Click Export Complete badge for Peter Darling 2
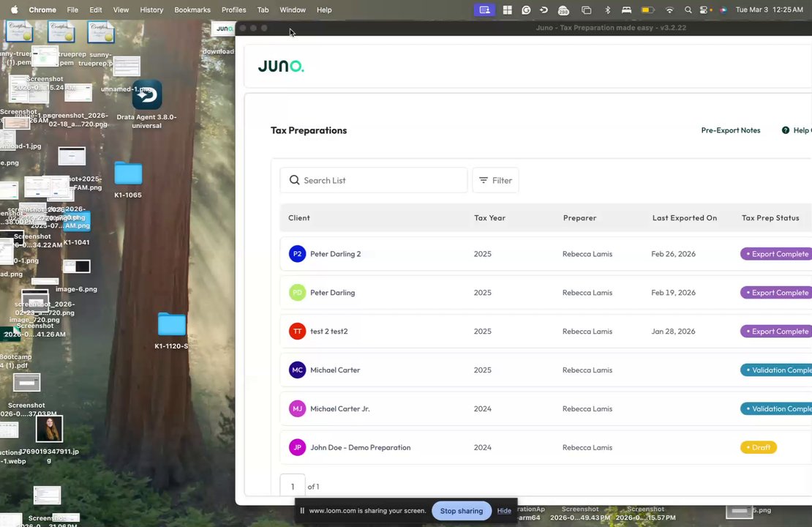Screen dimensions: 812x527 775,254
